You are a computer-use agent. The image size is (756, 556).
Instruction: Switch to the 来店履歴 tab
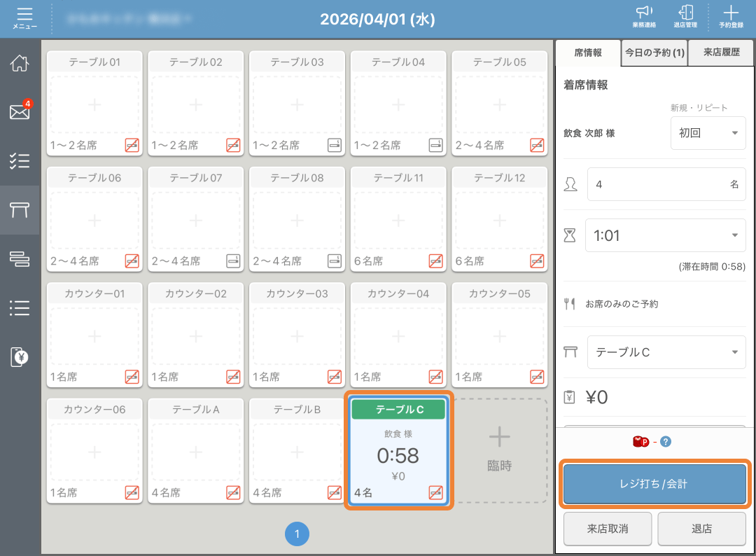(721, 53)
